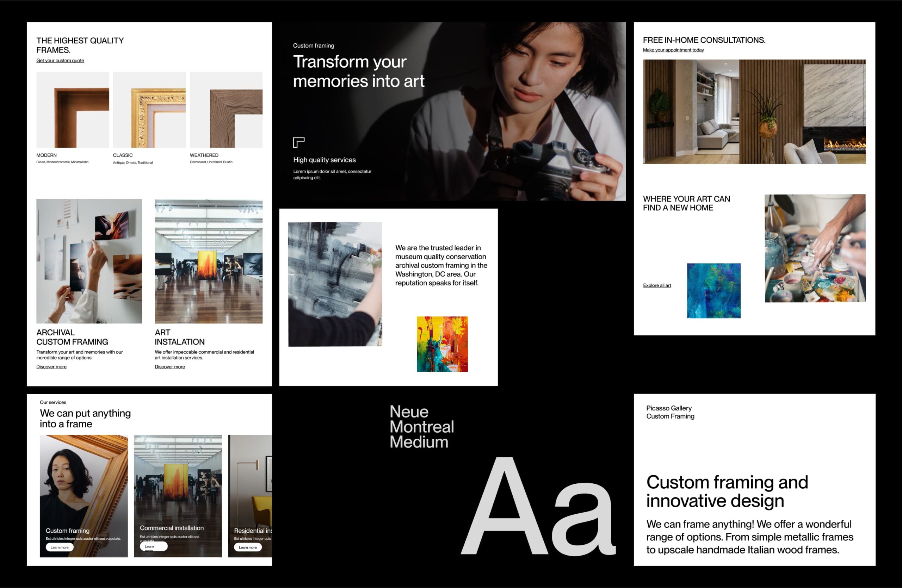The image size is (902, 588).
Task: Click 'Discover more' under Art Instalation
Action: [x=170, y=366]
